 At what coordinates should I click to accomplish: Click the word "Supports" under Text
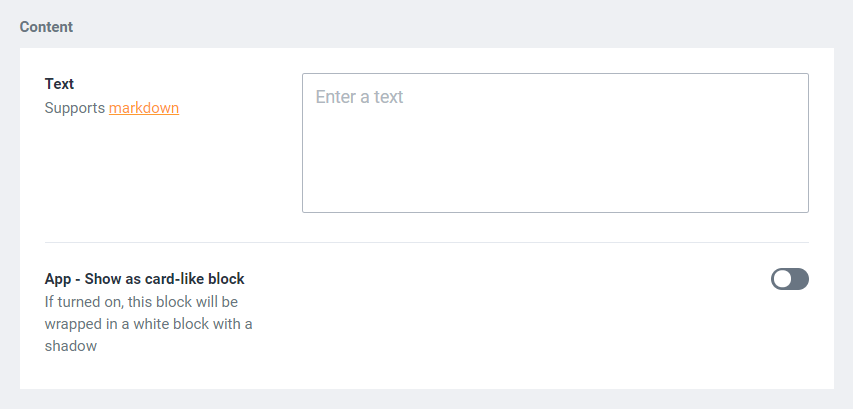pyautogui.click(x=75, y=108)
